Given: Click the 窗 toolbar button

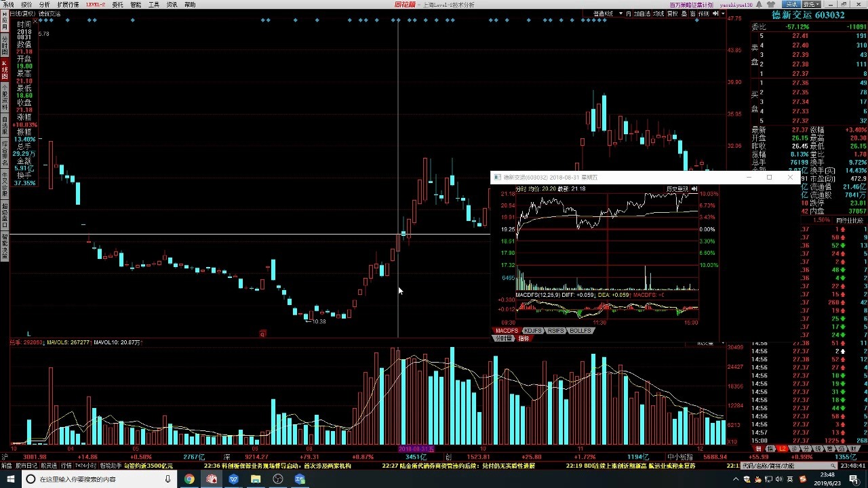Looking at the screenshot, I should coord(693,14).
